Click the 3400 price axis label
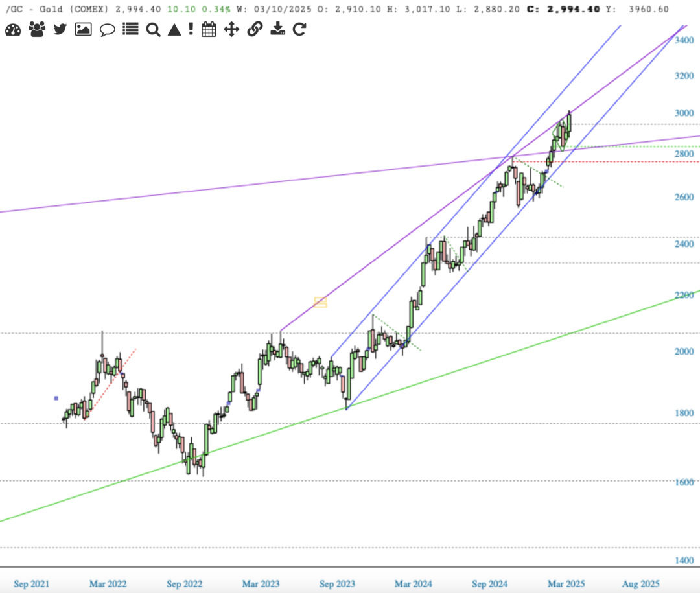700x593 pixels. pos(684,40)
